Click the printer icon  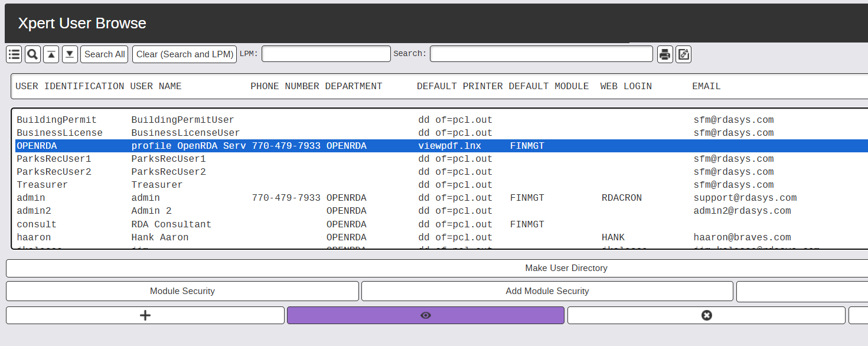665,54
